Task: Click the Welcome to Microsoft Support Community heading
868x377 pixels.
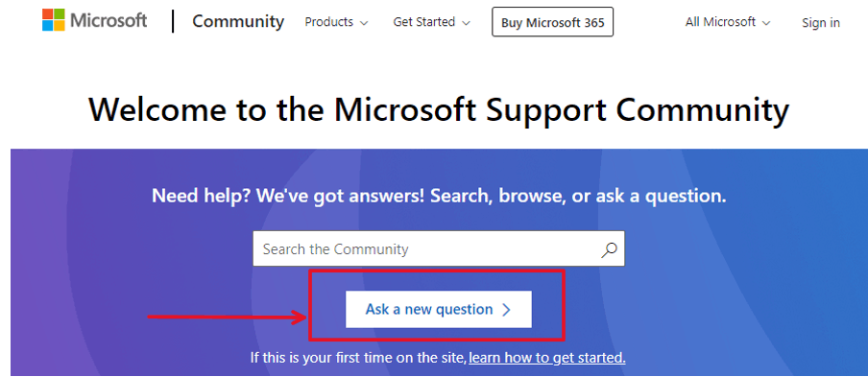Action: [439, 110]
